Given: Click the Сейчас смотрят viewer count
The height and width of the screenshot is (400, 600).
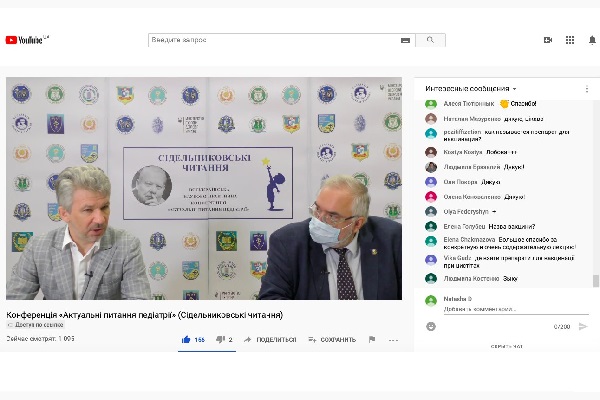Looking at the screenshot, I should click(x=40, y=339).
